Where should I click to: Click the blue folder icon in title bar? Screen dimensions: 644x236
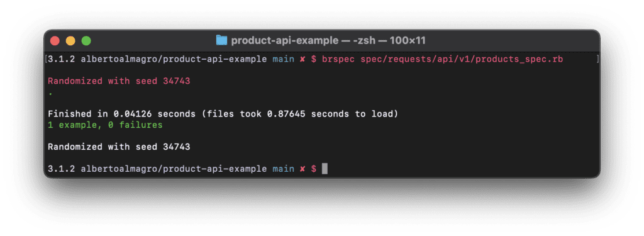pyautogui.click(x=222, y=40)
